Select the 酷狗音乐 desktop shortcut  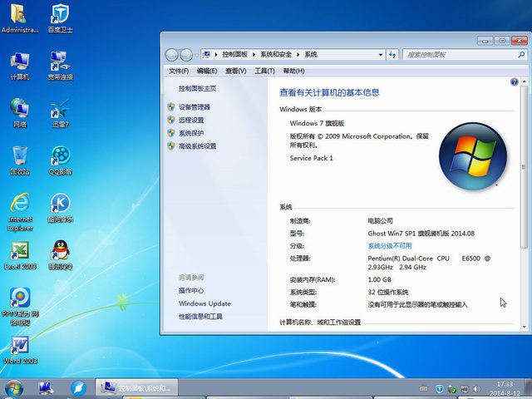[61, 208]
